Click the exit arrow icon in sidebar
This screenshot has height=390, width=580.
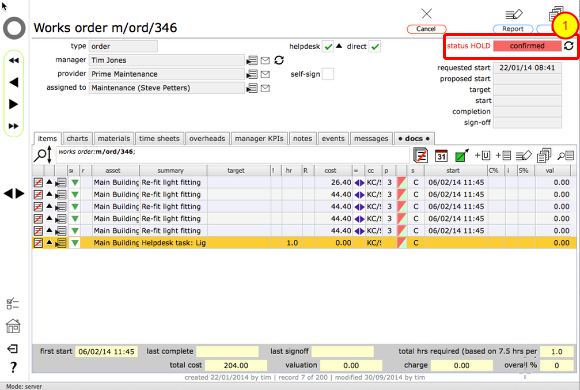click(x=13, y=349)
